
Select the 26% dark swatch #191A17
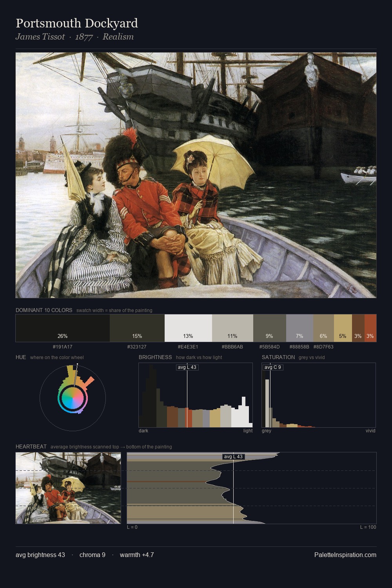pyautogui.click(x=63, y=328)
